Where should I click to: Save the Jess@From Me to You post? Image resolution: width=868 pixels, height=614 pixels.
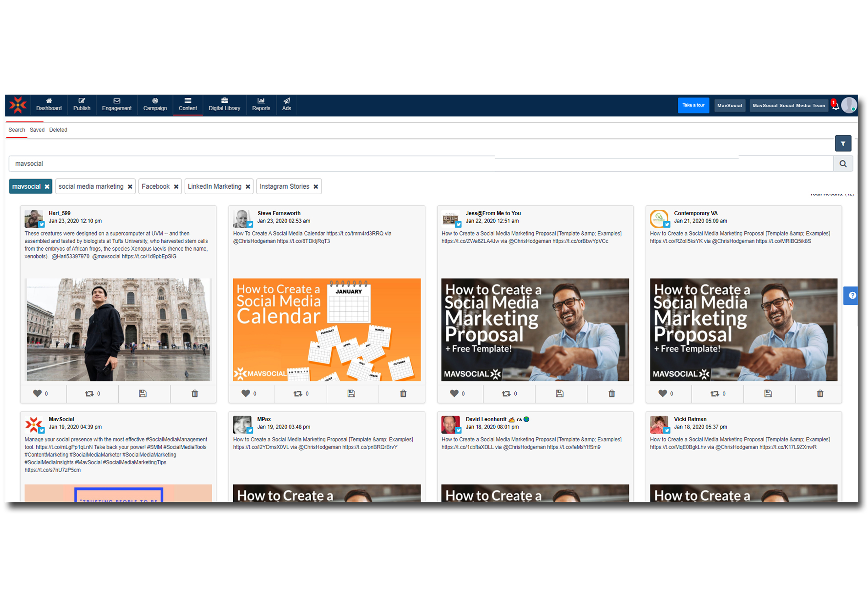(560, 393)
